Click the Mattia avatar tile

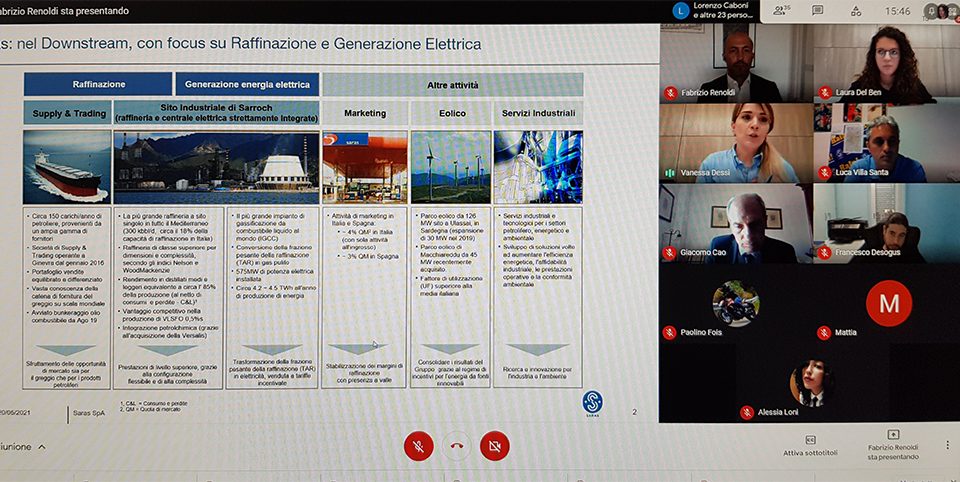tap(887, 302)
